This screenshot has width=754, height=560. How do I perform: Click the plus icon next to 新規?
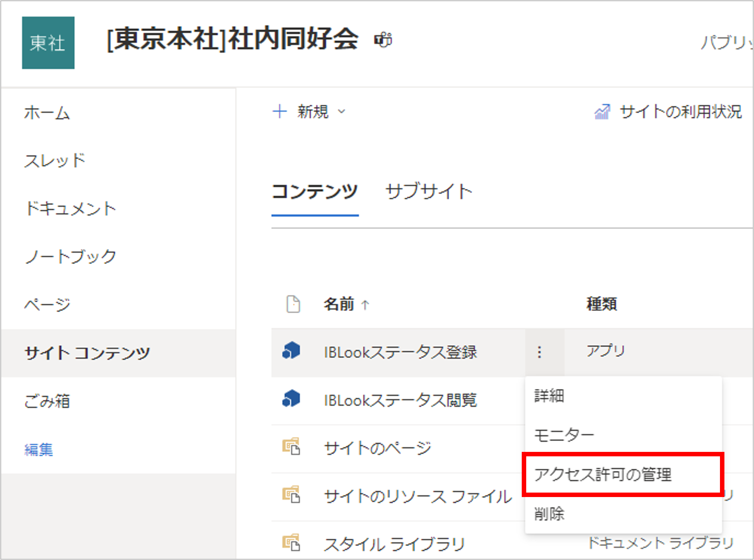coord(280,112)
